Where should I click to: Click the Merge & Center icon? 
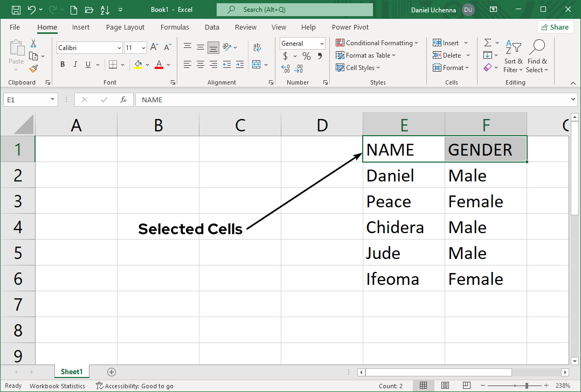257,65
